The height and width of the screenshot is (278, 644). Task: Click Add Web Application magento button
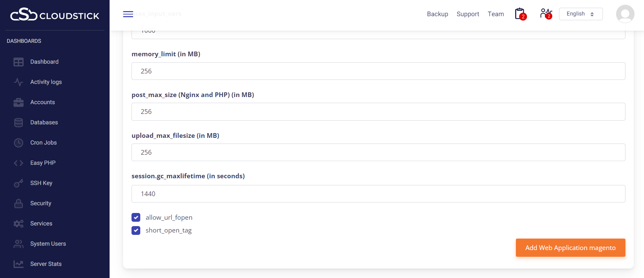(570, 248)
